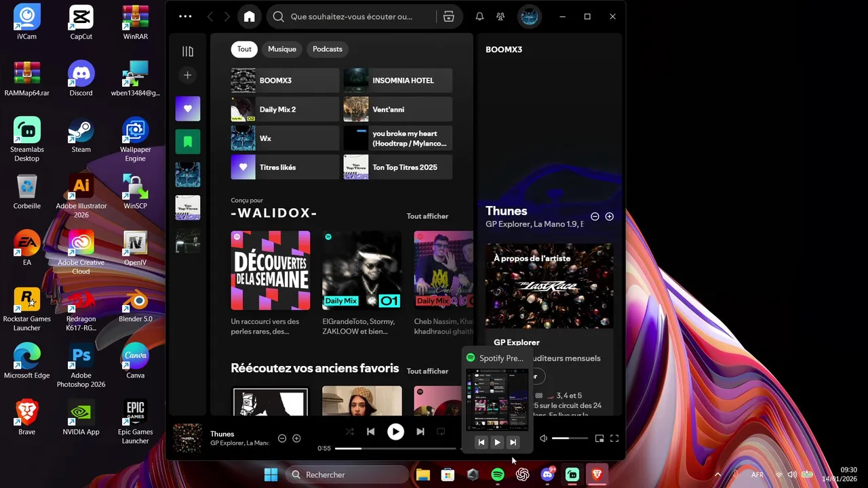Show hidden icons via the tray chevron
868x488 pixels.
pos(718,474)
